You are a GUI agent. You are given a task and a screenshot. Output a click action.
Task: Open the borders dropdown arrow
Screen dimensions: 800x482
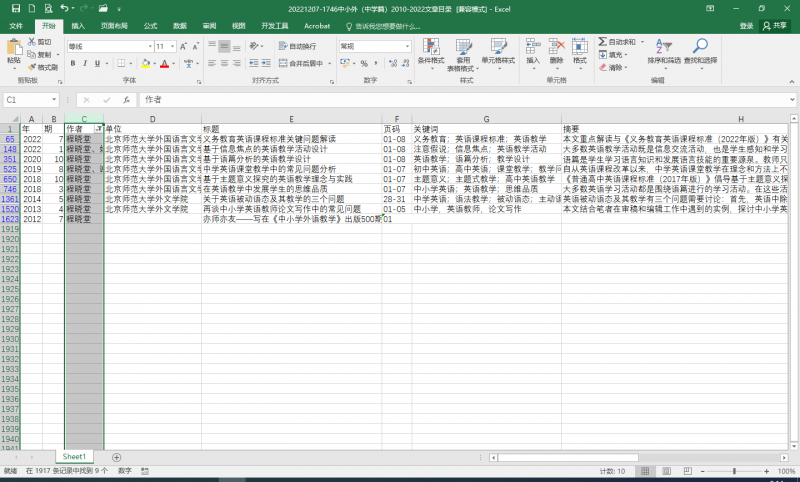(x=130, y=63)
